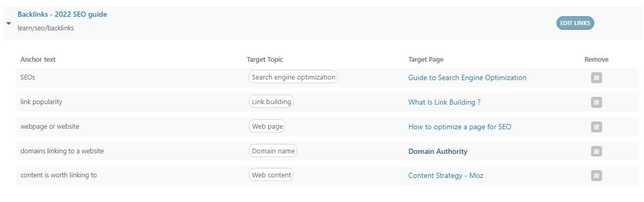Open the Domain Authority target page
The height and width of the screenshot is (202, 644).
tap(438, 151)
